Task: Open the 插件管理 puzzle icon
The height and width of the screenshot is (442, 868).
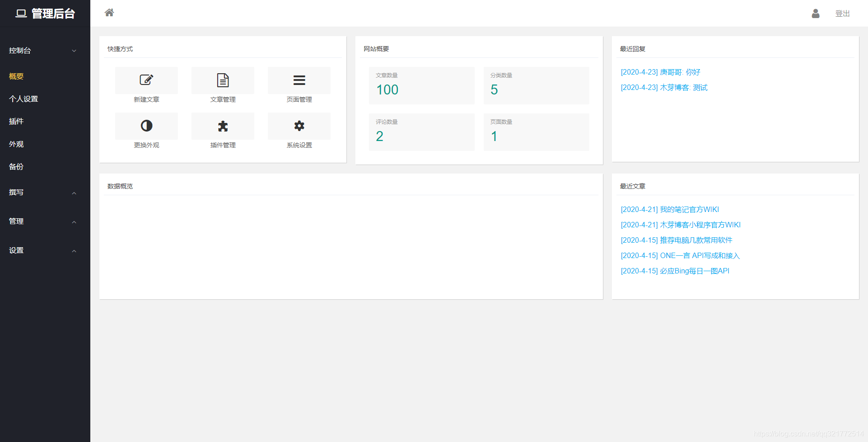Action: click(x=223, y=126)
